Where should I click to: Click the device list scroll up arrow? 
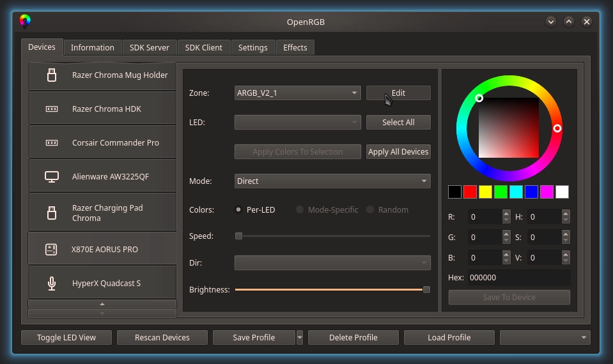(x=102, y=304)
